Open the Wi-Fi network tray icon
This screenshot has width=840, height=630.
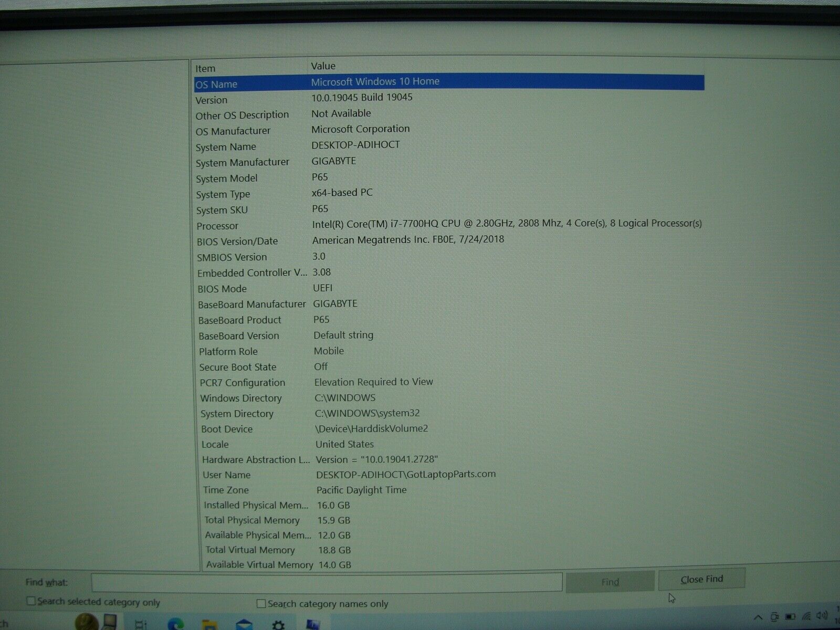[806, 616]
